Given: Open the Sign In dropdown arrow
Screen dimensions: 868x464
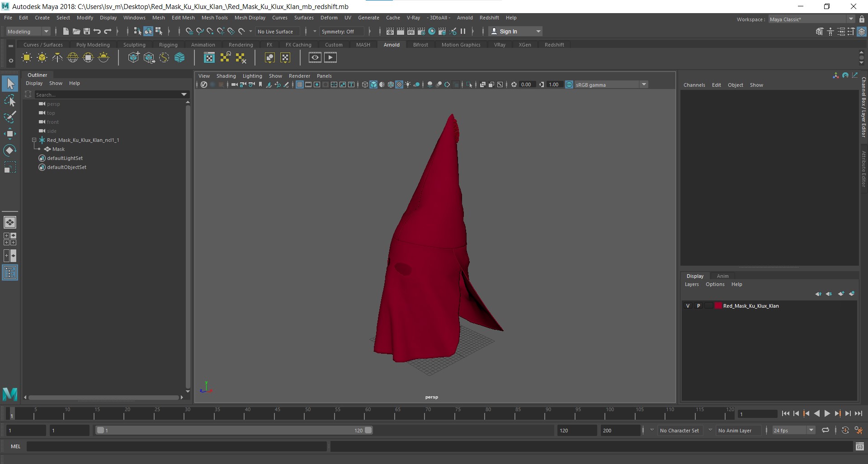Looking at the screenshot, I should (x=538, y=31).
